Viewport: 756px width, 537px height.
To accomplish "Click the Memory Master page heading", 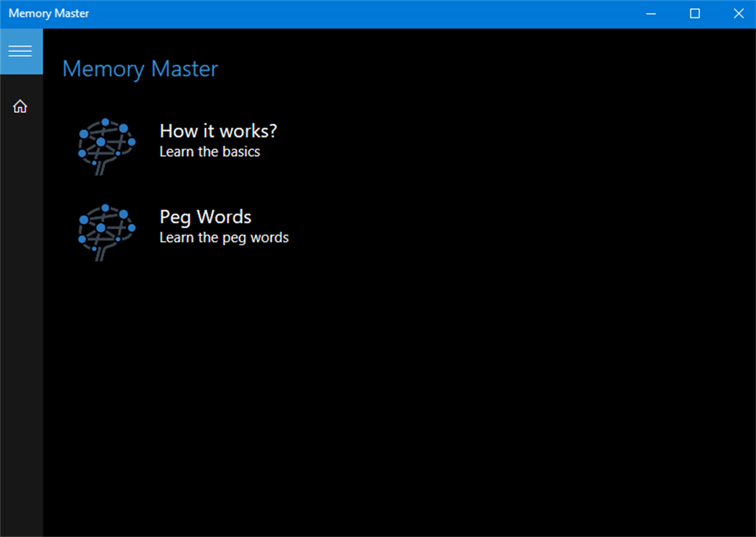I will click(139, 68).
